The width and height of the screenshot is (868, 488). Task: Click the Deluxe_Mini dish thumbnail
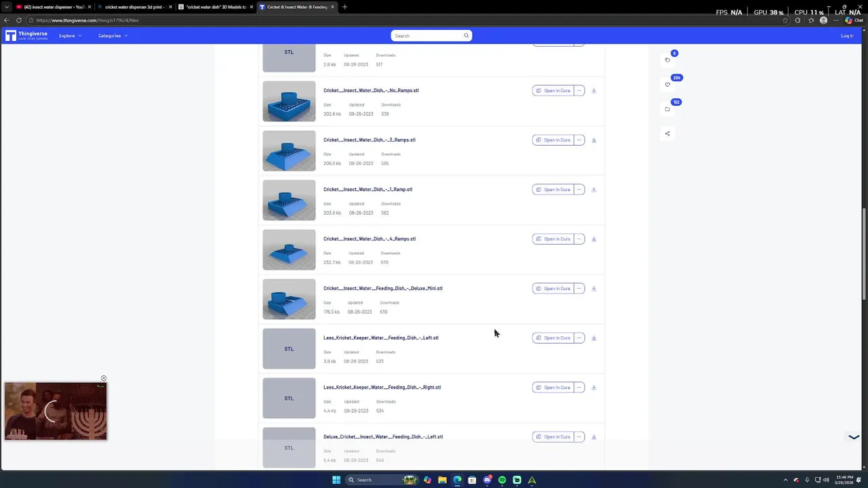[289, 299]
